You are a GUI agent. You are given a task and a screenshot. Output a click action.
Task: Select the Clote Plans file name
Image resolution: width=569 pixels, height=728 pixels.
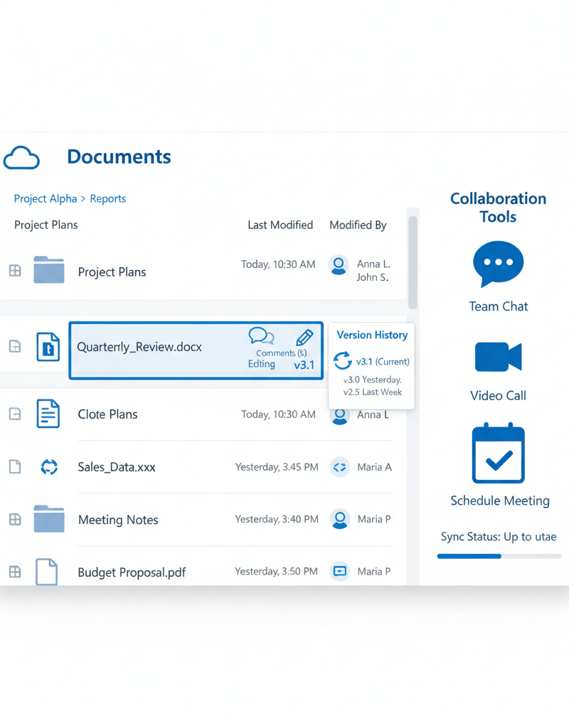click(108, 414)
